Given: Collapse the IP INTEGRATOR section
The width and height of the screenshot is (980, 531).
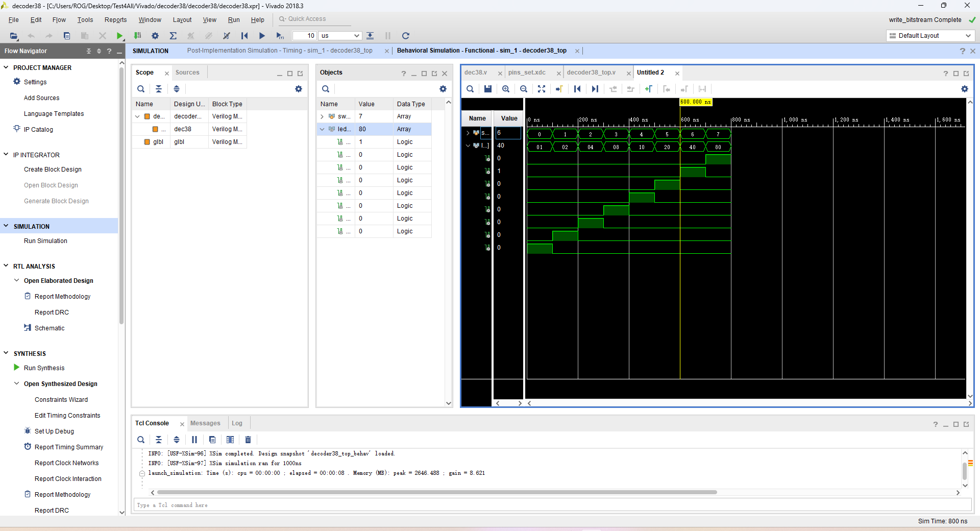Looking at the screenshot, I should coord(6,155).
